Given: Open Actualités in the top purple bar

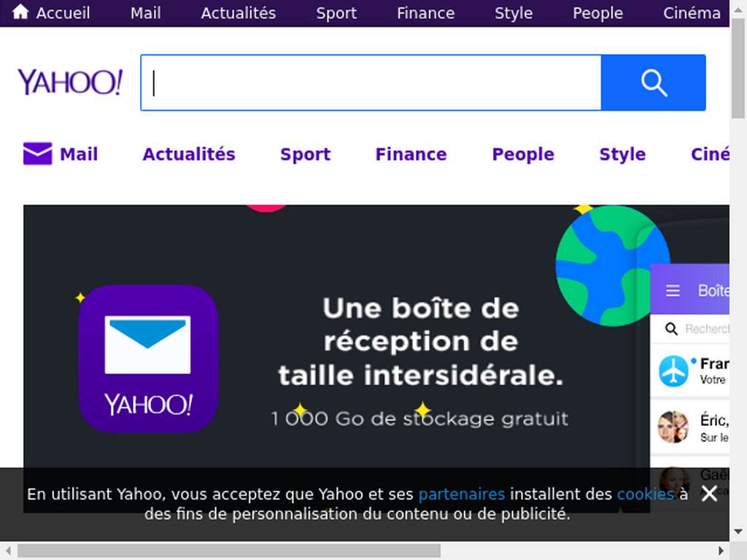Looking at the screenshot, I should (239, 13).
